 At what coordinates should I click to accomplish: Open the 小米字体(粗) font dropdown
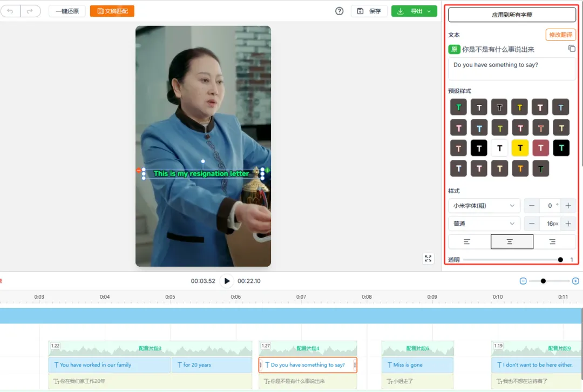point(484,206)
